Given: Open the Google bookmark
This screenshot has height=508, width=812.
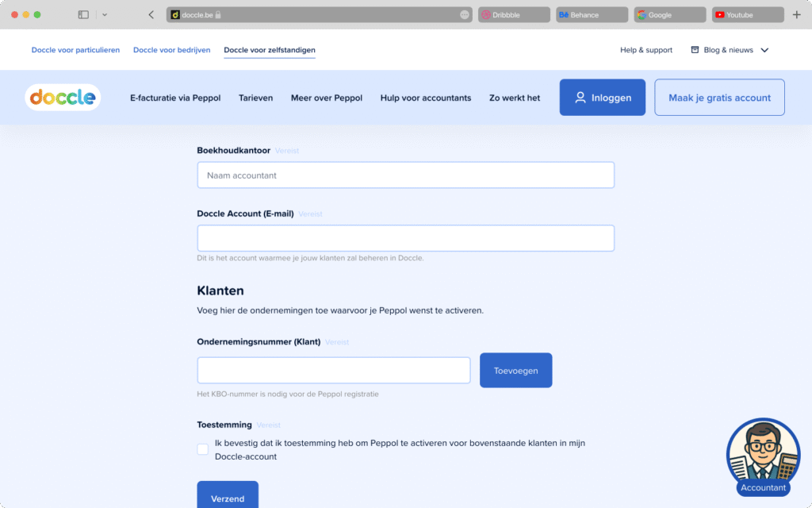Looking at the screenshot, I should pos(668,13).
